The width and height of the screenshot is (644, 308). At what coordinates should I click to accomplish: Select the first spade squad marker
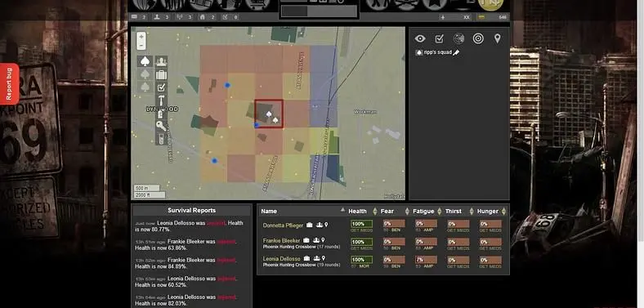tap(145, 61)
